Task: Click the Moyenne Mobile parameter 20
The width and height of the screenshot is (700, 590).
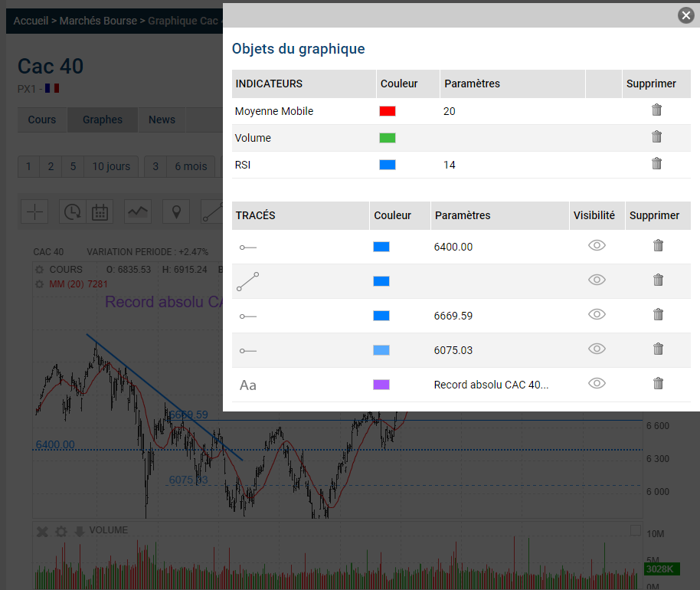Action: point(449,111)
